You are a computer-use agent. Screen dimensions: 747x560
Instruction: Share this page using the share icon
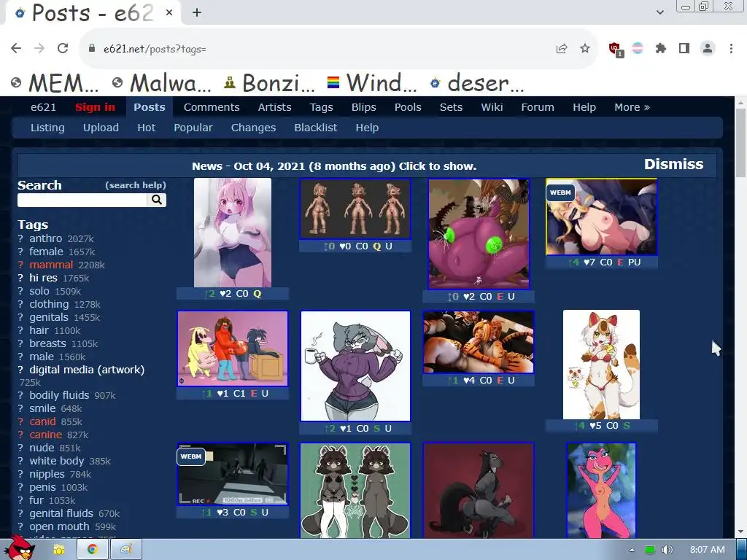coord(562,49)
